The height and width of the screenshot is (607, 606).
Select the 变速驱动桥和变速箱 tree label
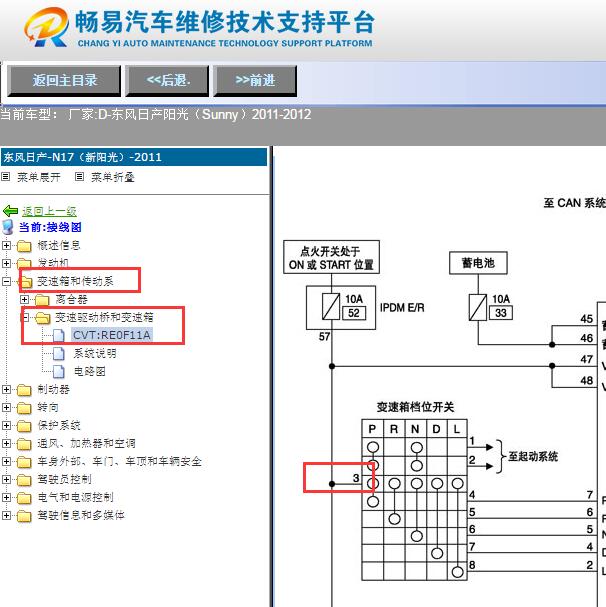pyautogui.click(x=104, y=317)
